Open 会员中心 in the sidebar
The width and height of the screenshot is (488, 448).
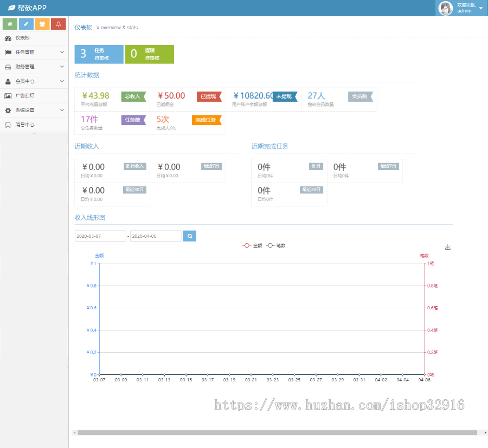(x=34, y=81)
